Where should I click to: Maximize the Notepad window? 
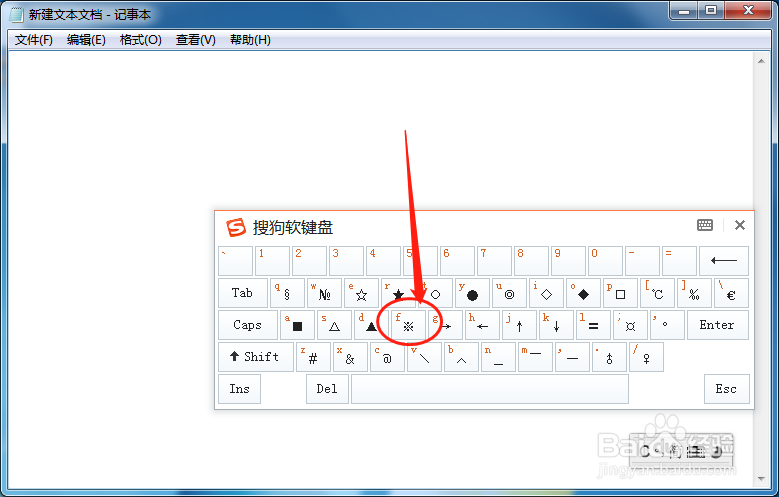click(710, 10)
